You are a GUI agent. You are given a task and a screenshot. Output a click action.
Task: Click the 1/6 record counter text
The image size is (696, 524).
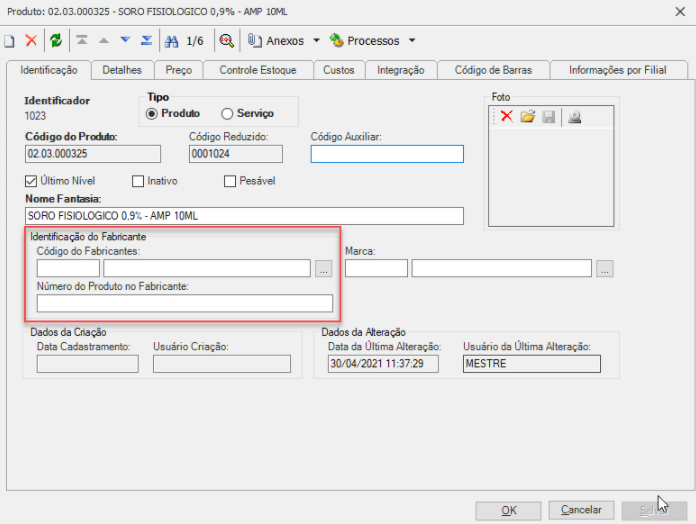click(x=195, y=41)
